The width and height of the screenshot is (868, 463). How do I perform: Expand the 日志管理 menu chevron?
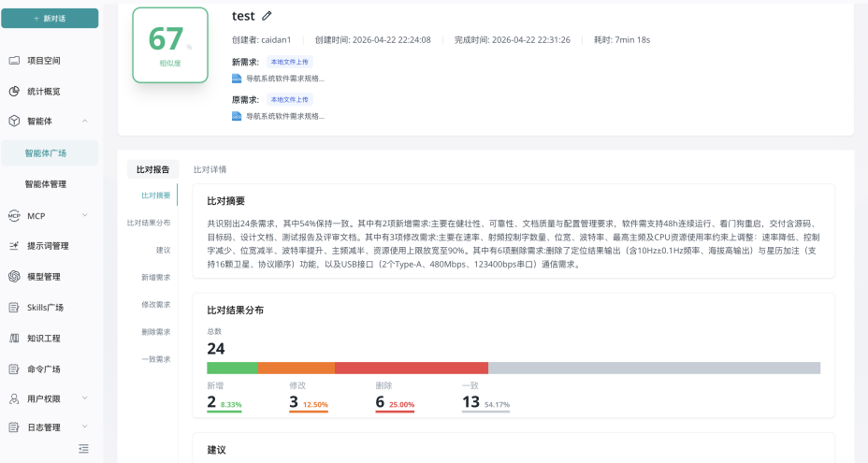click(85, 427)
